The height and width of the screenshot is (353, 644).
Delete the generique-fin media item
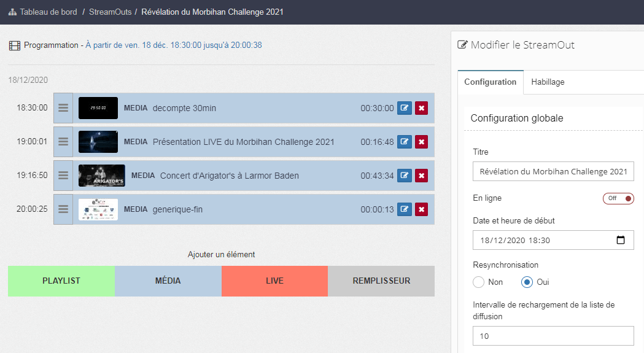[x=421, y=209]
